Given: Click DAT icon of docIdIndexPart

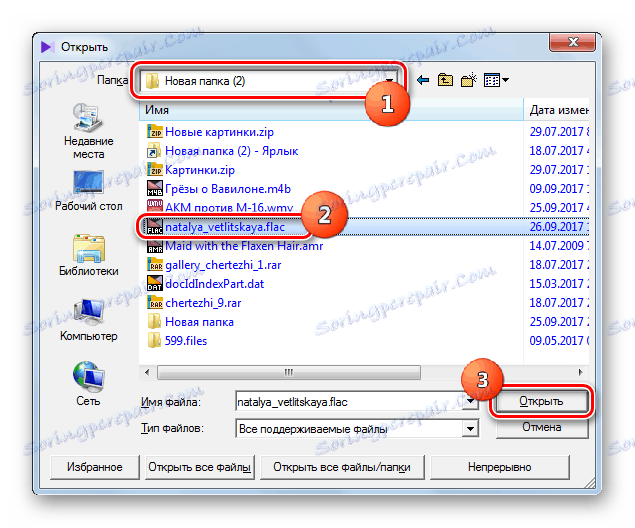Looking at the screenshot, I should (155, 284).
